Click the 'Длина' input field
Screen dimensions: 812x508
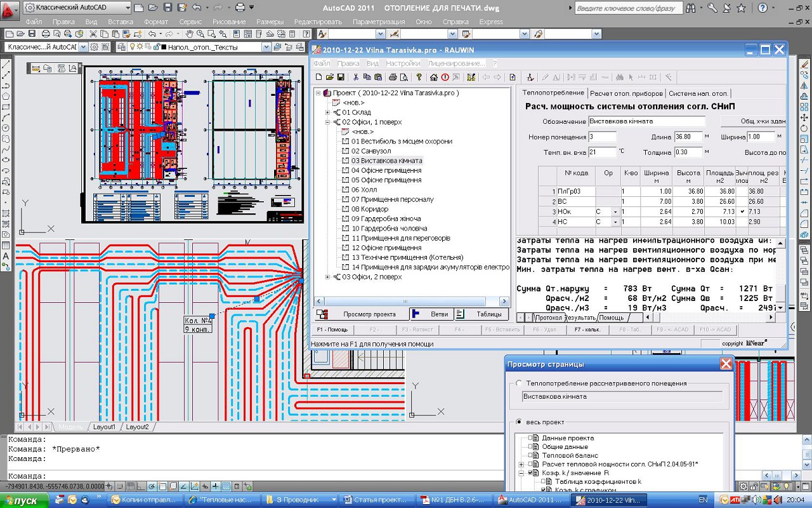(x=688, y=137)
